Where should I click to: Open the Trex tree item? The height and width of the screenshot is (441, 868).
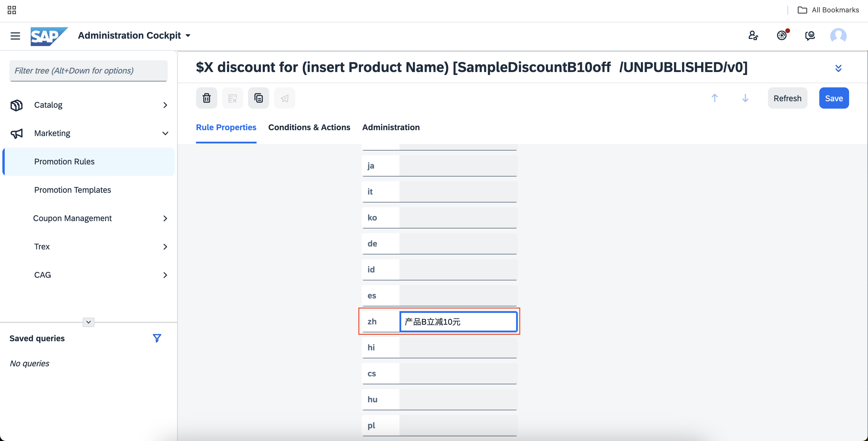pos(42,246)
